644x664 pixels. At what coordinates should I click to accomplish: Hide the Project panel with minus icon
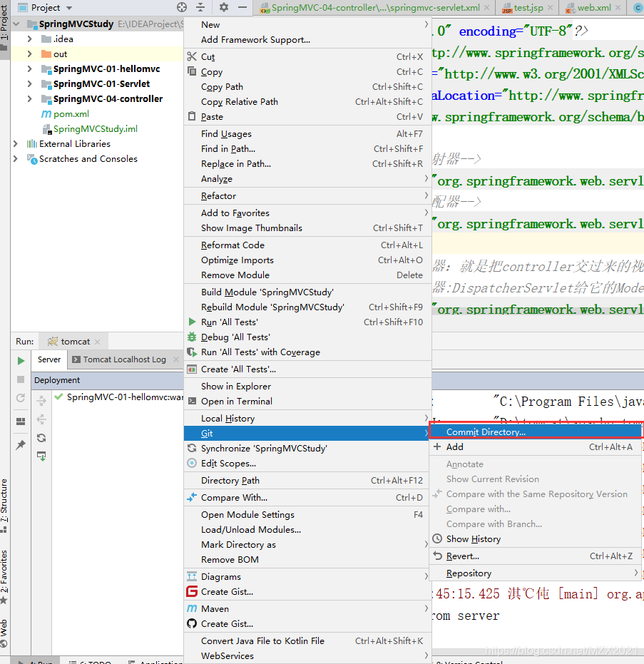tap(242, 7)
